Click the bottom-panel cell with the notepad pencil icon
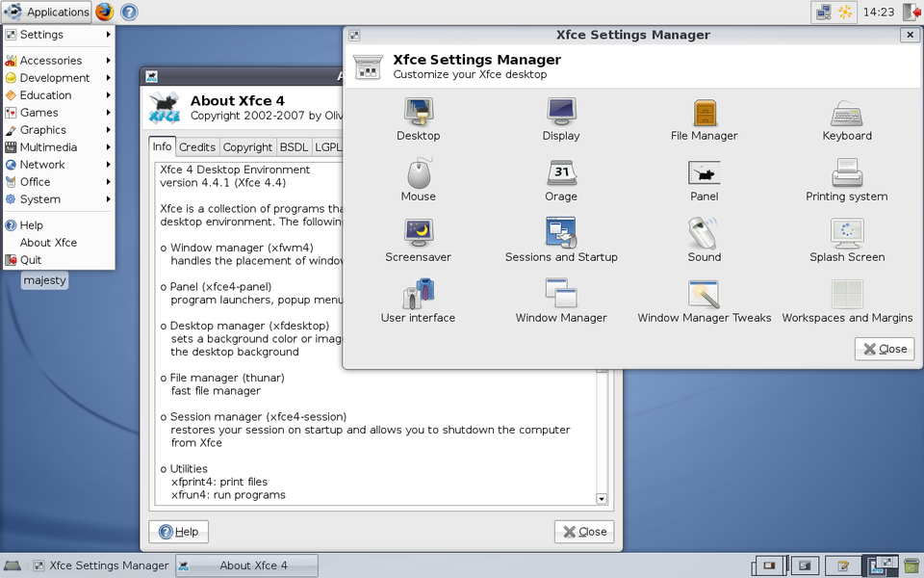924x578 pixels. click(x=843, y=566)
